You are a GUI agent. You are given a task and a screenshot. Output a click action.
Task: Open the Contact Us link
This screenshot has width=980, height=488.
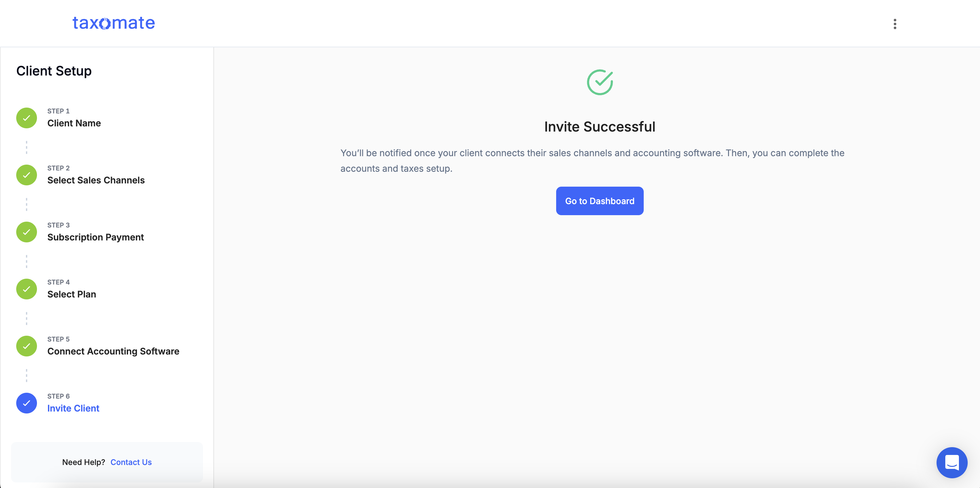[131, 462]
